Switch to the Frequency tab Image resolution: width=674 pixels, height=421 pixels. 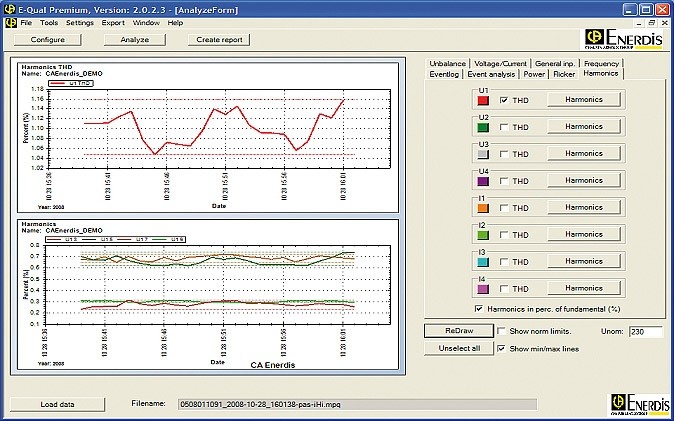point(601,63)
